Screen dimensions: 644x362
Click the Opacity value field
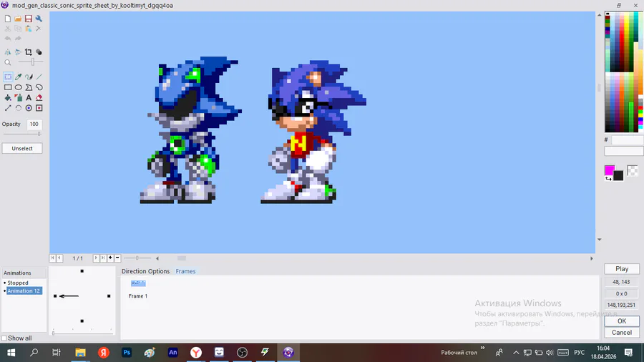click(x=34, y=124)
